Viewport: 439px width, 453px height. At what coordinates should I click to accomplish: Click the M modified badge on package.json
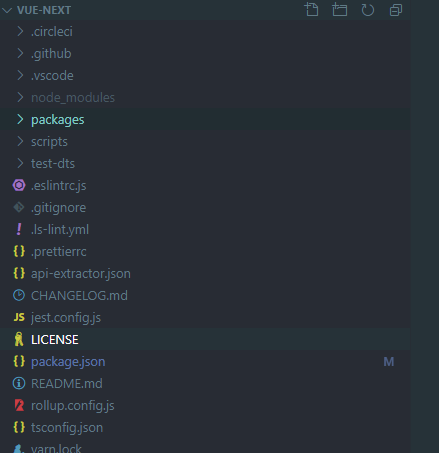(389, 362)
